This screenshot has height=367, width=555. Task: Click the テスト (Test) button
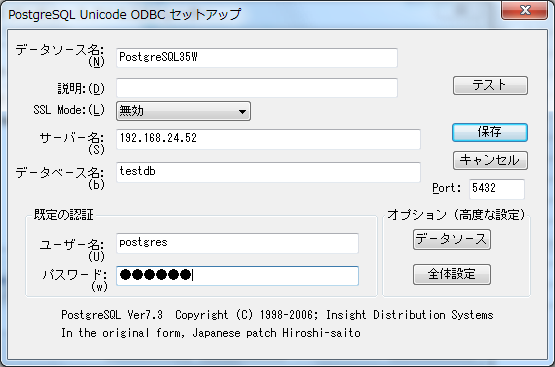click(x=490, y=85)
